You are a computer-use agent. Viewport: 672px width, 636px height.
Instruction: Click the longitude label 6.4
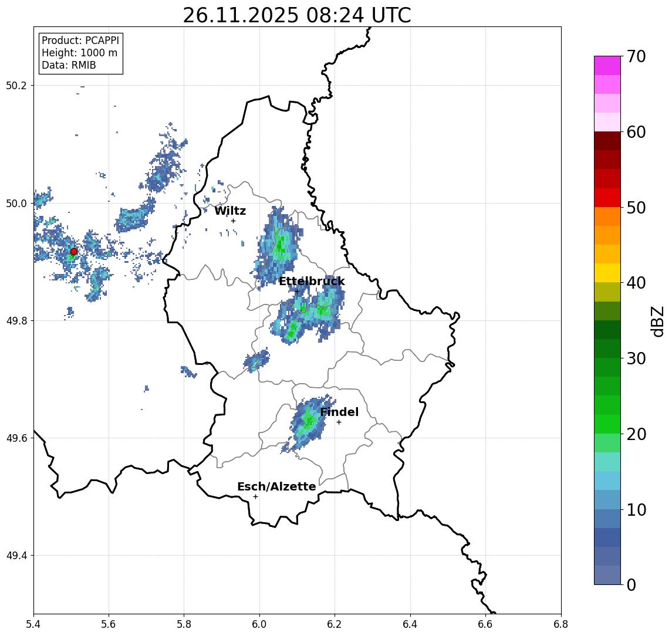pyautogui.click(x=410, y=624)
